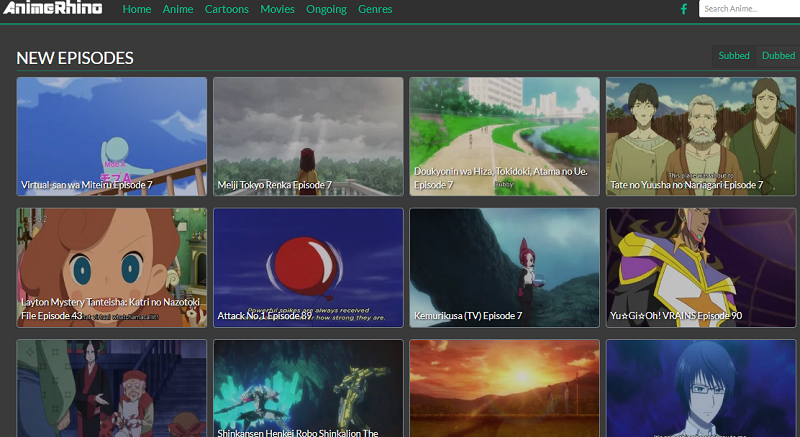
Task: Open the kimono characters thumbnail in bottom row
Action: (112, 388)
